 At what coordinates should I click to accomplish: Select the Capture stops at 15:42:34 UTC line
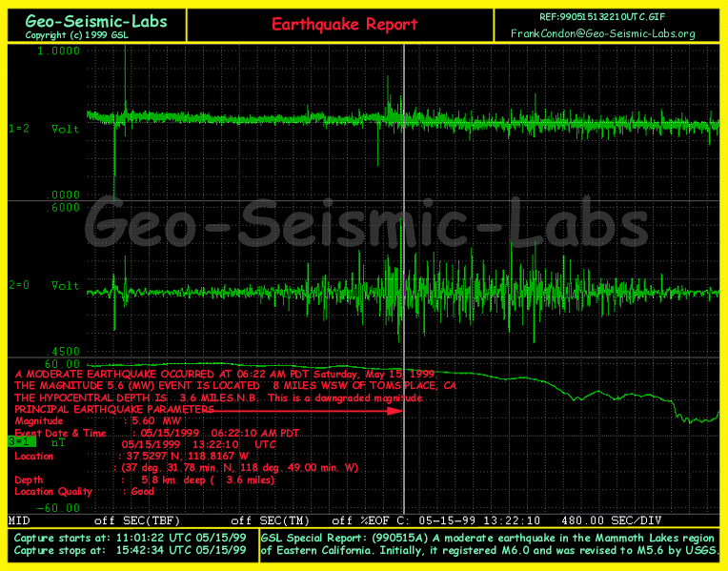(130, 551)
